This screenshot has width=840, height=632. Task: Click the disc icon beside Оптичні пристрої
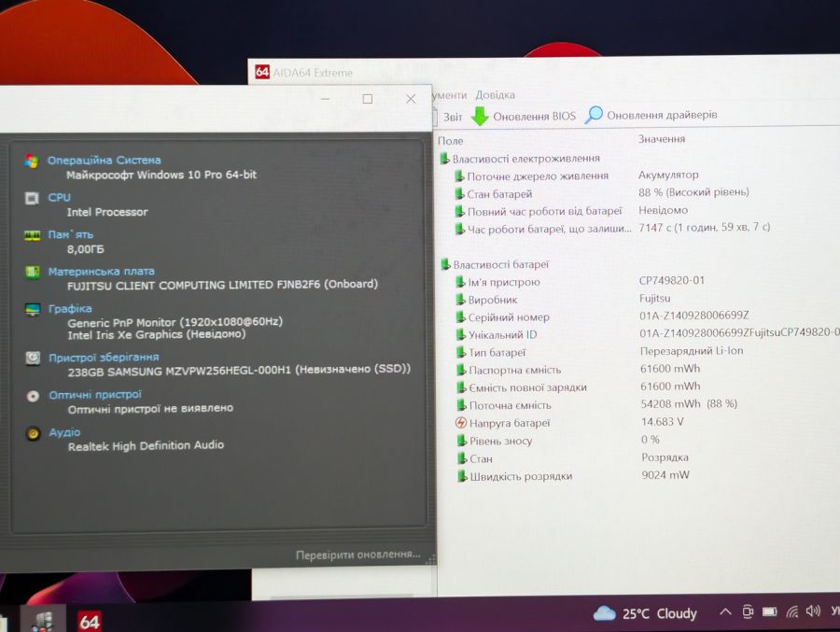tap(34, 396)
